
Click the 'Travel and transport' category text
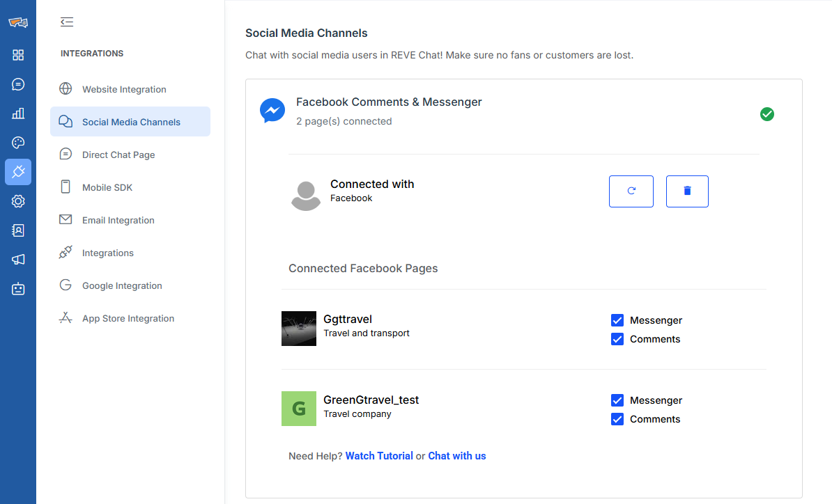366,333
